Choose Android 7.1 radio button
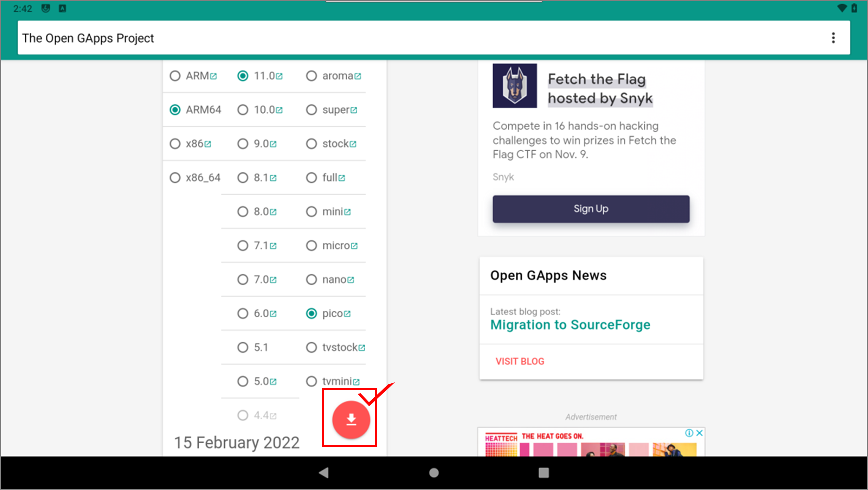The width and height of the screenshot is (868, 490). (x=243, y=246)
